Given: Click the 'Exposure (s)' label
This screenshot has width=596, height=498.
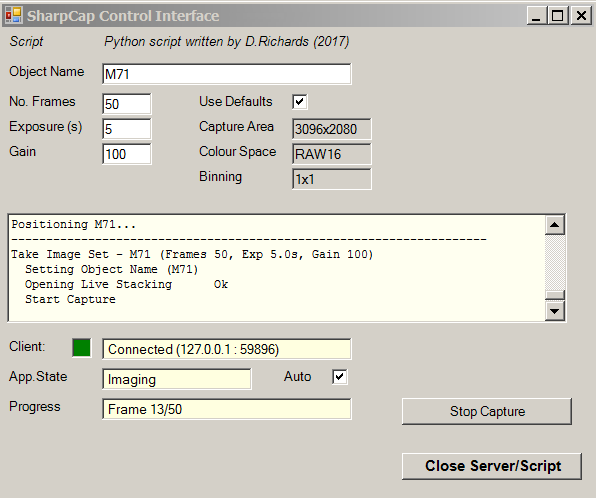Looking at the screenshot, I should 46,127.
